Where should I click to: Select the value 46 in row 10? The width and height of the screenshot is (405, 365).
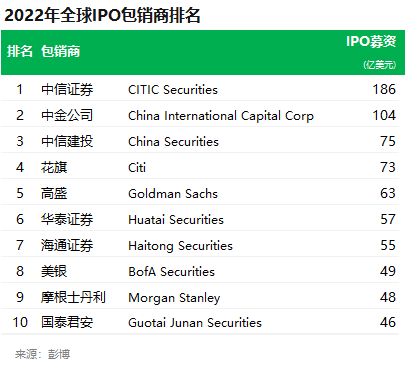click(388, 322)
